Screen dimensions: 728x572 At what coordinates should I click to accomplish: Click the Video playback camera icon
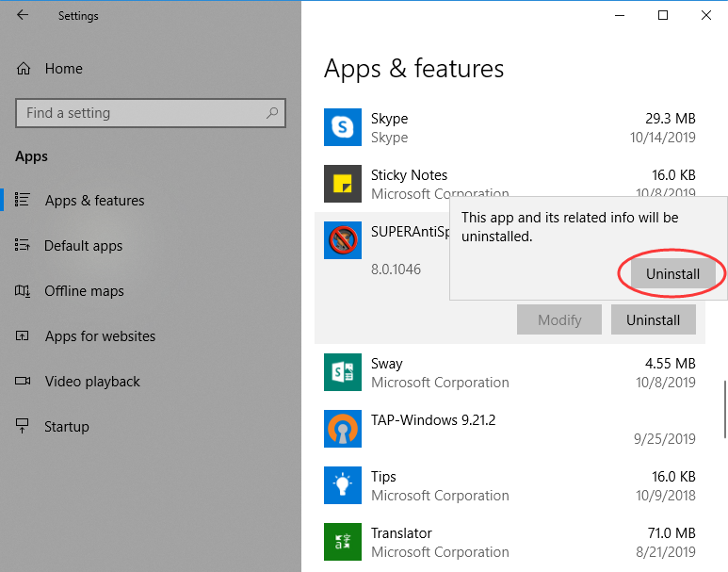click(23, 381)
